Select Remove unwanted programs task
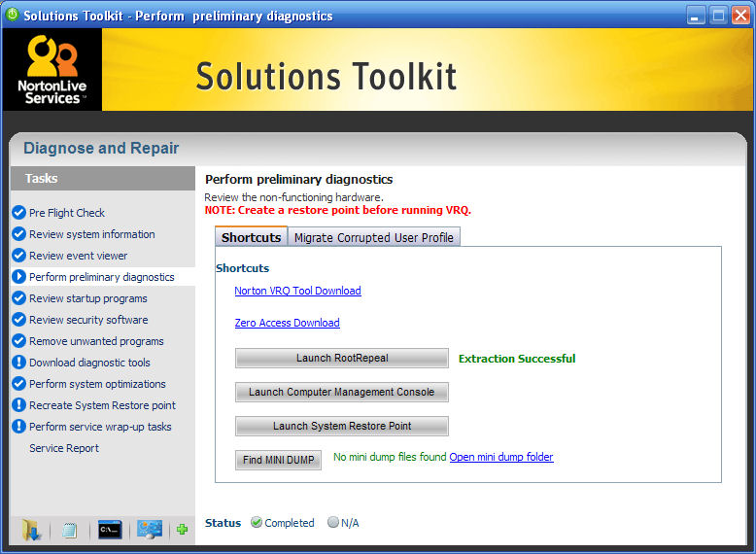Screen dimensions: 756x554 point(96,341)
